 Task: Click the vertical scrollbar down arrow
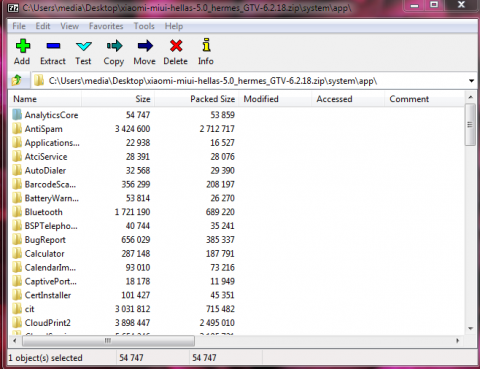[x=470, y=329]
